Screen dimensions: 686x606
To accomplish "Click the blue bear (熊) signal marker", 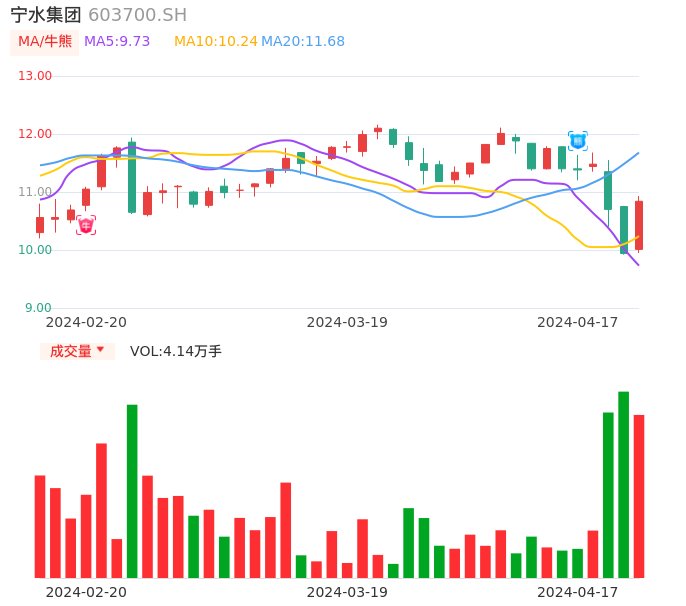I will pos(577,141).
